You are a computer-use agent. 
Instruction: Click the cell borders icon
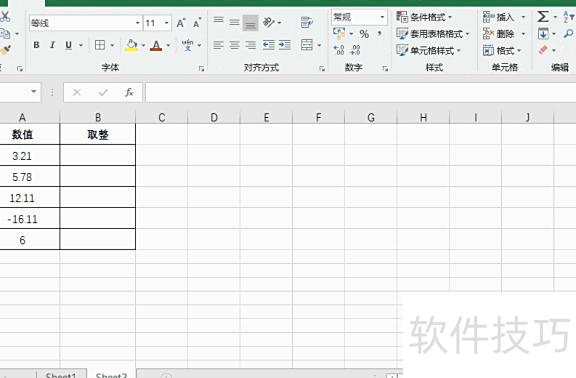coord(100,45)
